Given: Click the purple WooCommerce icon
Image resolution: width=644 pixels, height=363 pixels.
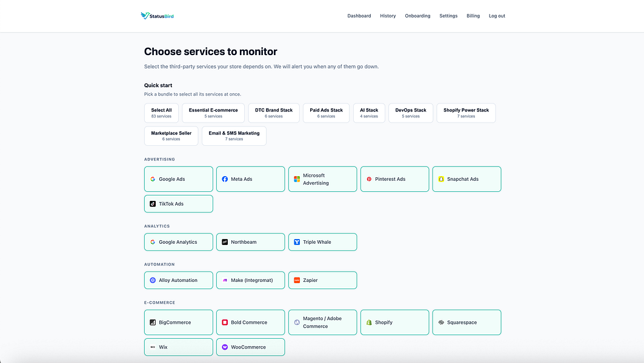Looking at the screenshot, I should pyautogui.click(x=225, y=347).
